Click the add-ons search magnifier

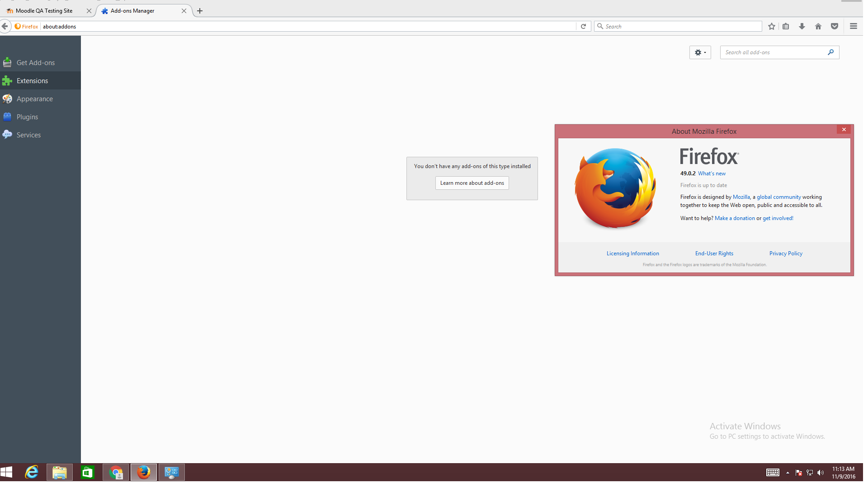(x=831, y=52)
